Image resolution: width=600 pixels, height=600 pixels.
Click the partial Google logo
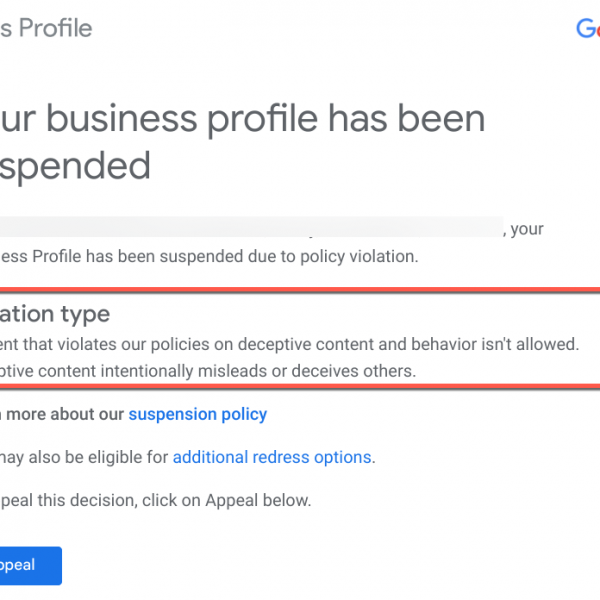(x=587, y=28)
